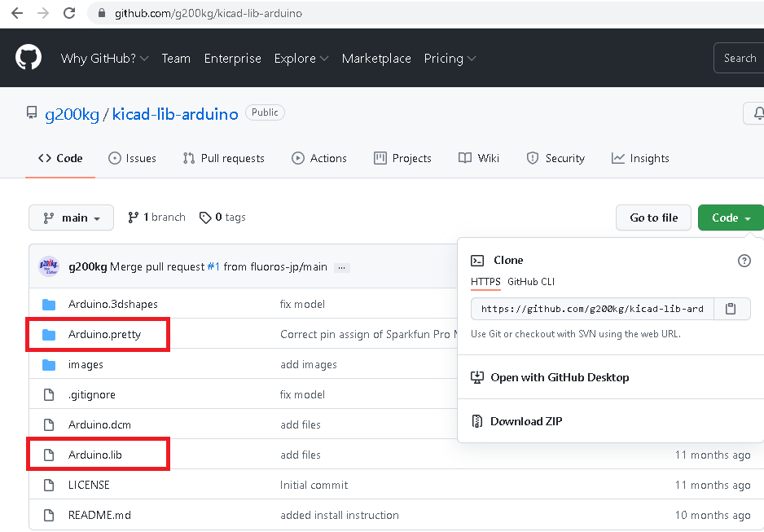Click the GitHub search field
The height and width of the screenshot is (532, 764).
(x=739, y=58)
